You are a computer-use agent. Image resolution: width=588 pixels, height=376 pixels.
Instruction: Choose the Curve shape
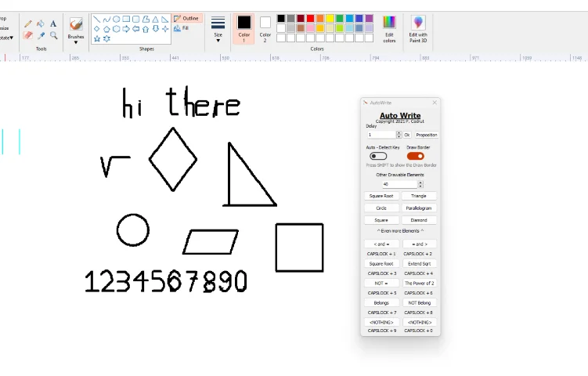pyautogui.click(x=106, y=19)
